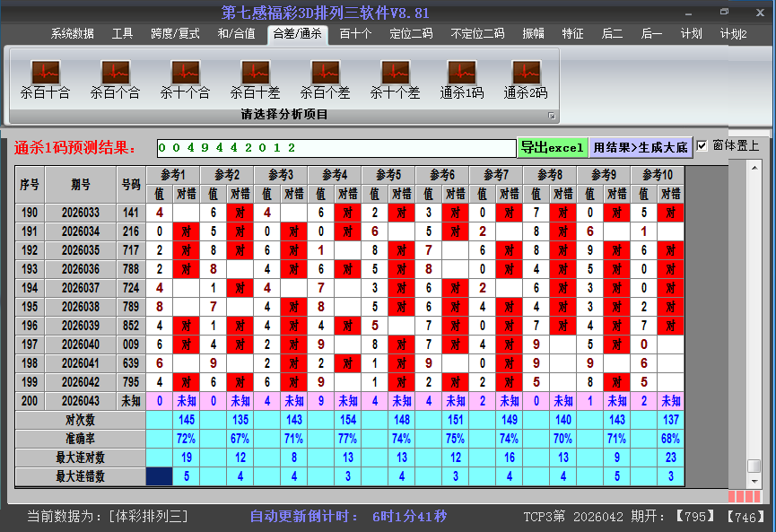Open the 定位二码 tab
The image size is (776, 532).
point(411,34)
